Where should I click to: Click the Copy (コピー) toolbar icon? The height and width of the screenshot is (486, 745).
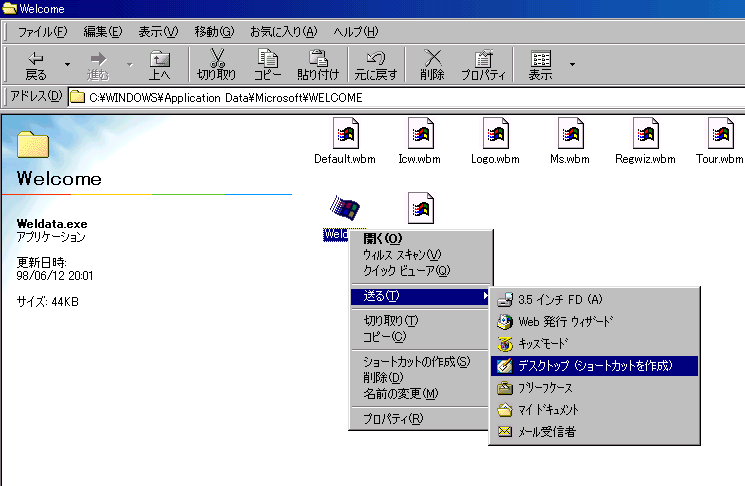[x=267, y=66]
